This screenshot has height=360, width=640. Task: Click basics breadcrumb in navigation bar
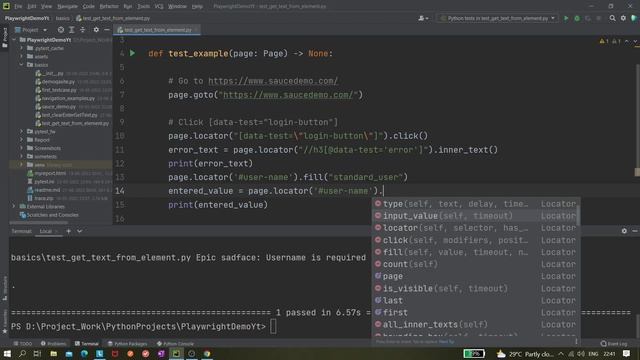tap(62, 18)
